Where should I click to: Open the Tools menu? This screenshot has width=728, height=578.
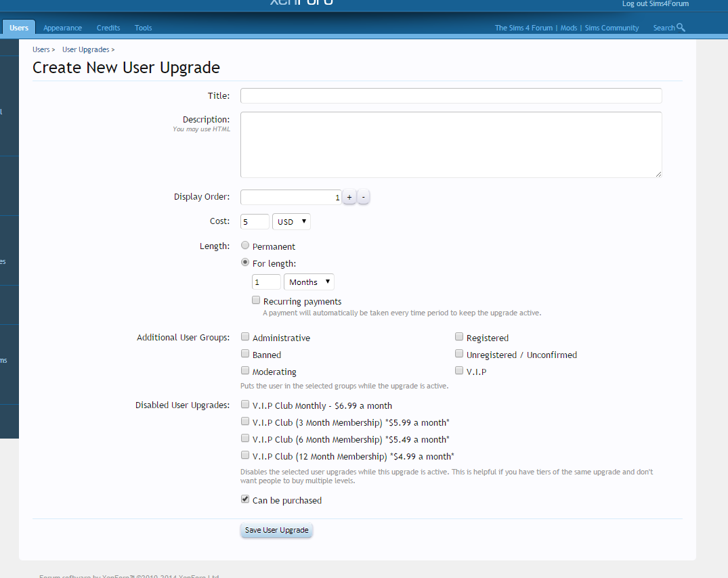pos(143,28)
